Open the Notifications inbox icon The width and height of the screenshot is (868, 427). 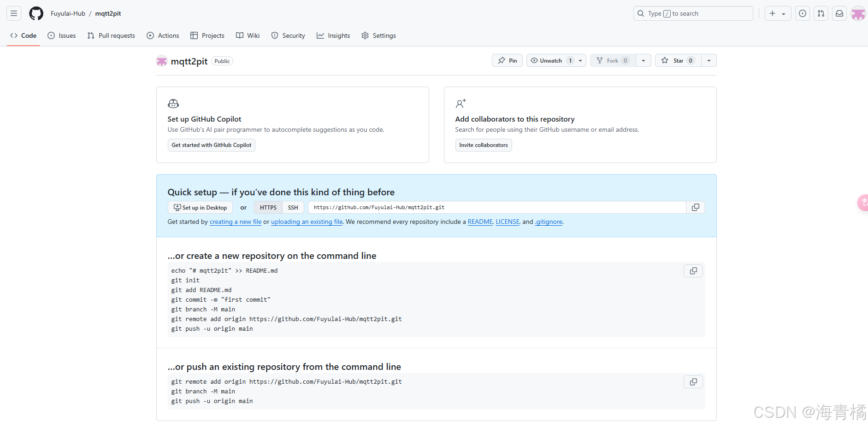coord(839,13)
